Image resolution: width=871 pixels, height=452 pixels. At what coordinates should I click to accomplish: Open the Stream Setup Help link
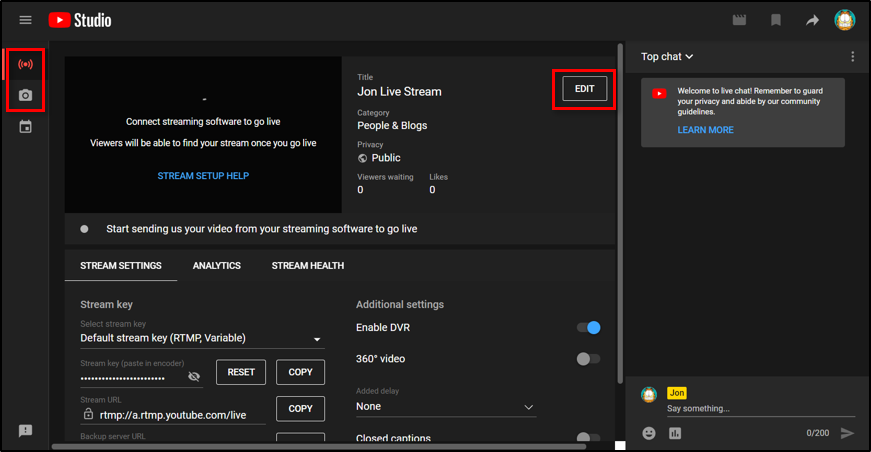tap(203, 176)
